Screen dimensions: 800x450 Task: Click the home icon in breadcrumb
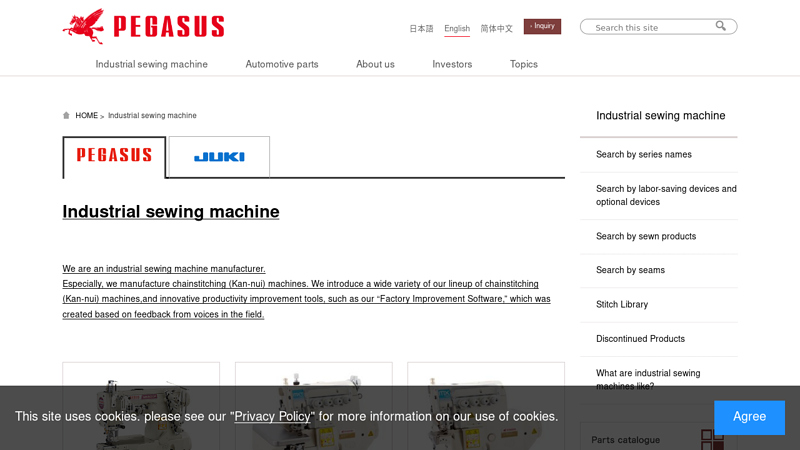coord(67,116)
